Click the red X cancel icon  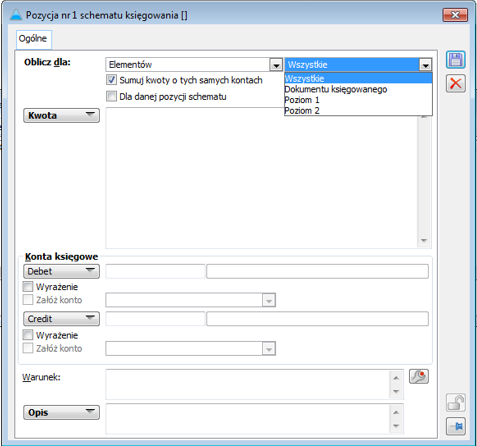click(x=456, y=83)
